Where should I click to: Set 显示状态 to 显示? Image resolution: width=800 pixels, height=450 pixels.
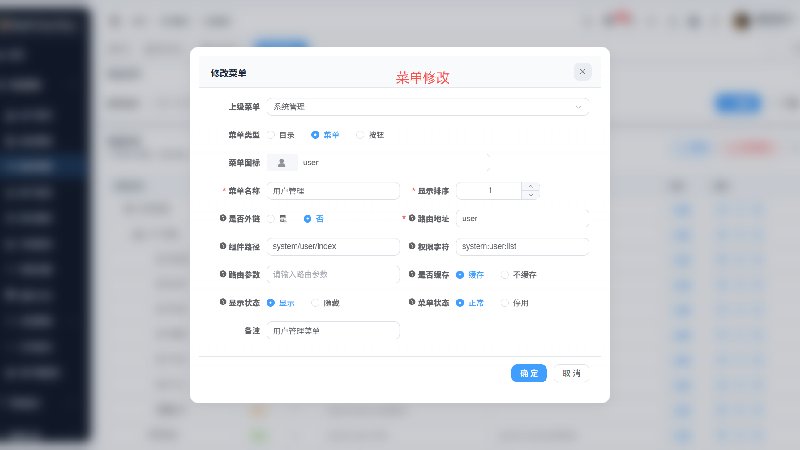pos(281,303)
